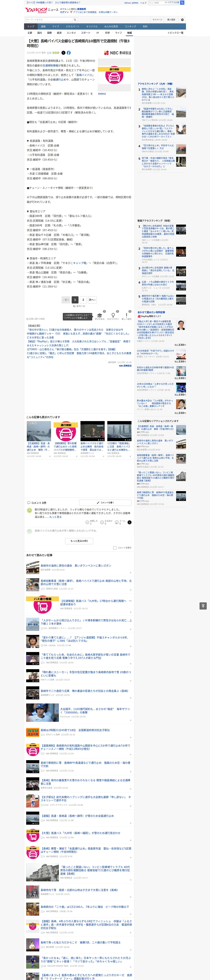The image size is (210, 980).
Task: Go to next page with 次へ
Action: (92, 300)
